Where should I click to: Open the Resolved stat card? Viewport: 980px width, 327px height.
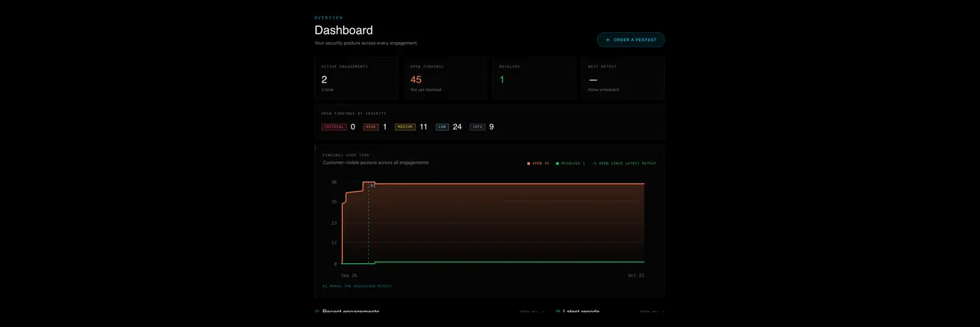[534, 78]
